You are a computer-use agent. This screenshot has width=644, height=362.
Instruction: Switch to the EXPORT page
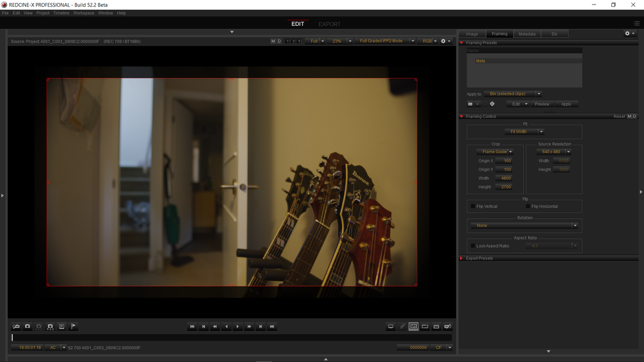click(x=330, y=24)
